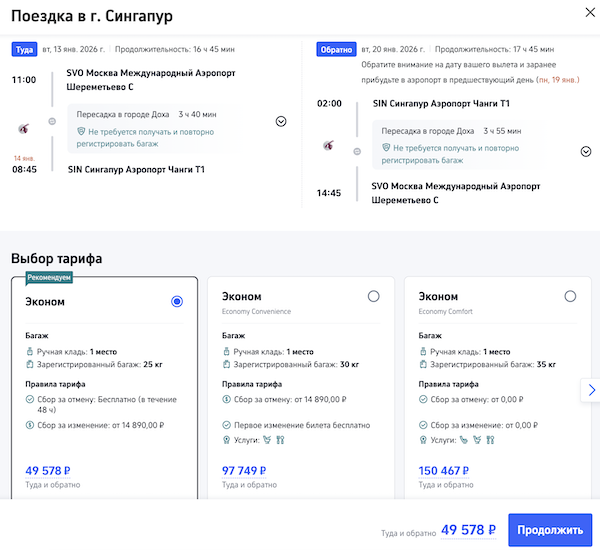
Task: Close the Singapore trip dialog
Action: pos(586,13)
